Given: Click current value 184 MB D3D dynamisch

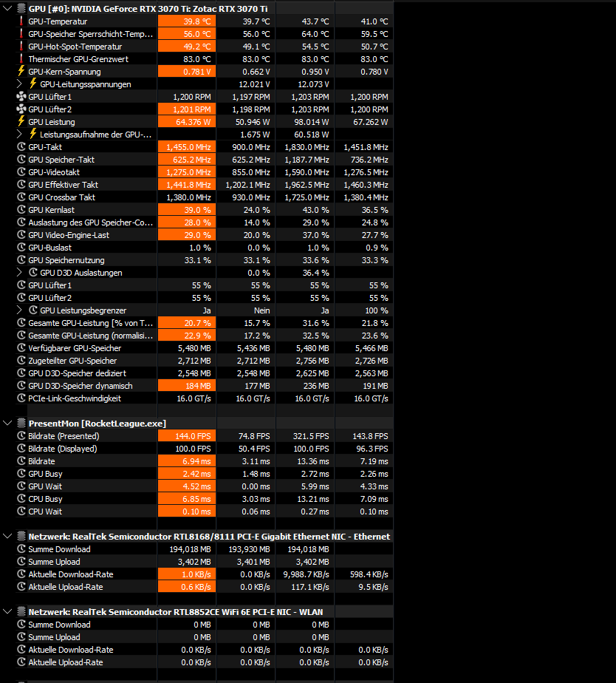Looking at the screenshot, I should pos(187,386).
